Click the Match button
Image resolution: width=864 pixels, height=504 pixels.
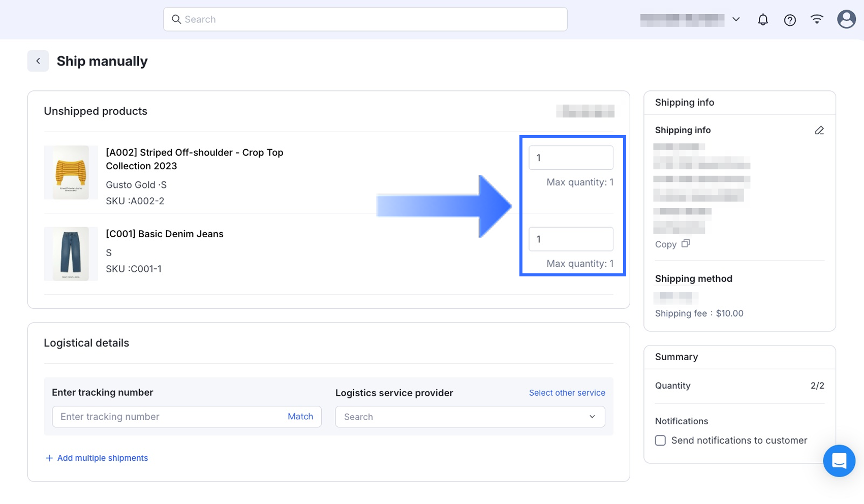point(300,417)
